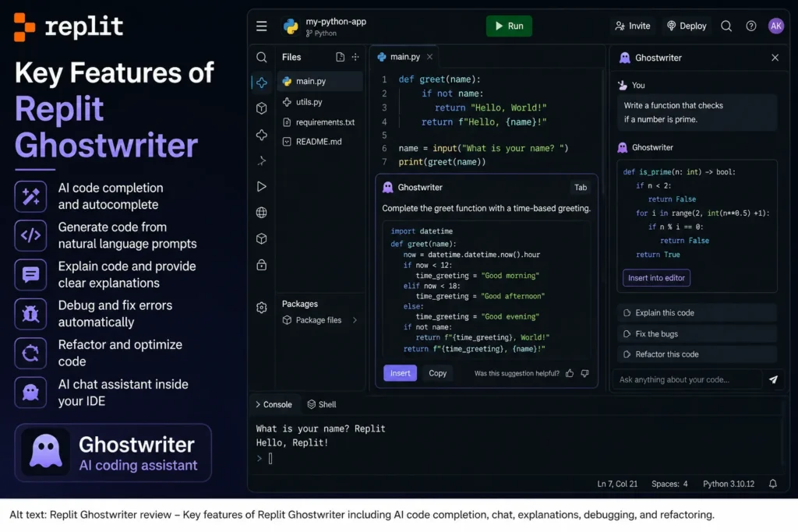Expand the Package files chevron
Screen dimensions: 798x532
click(355, 320)
